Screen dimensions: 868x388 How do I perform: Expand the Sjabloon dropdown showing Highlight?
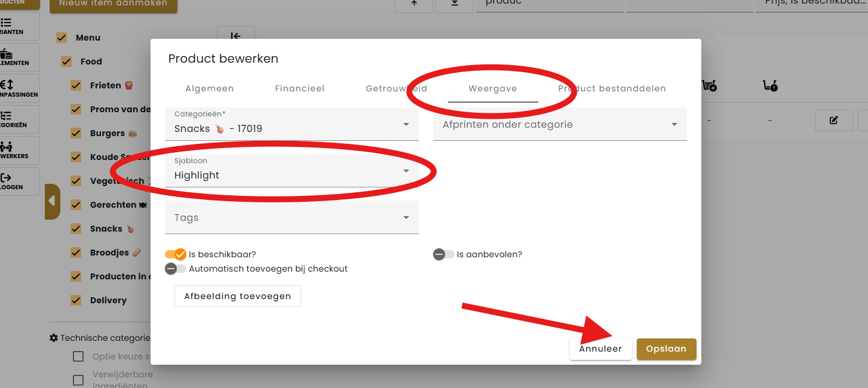[x=292, y=171]
